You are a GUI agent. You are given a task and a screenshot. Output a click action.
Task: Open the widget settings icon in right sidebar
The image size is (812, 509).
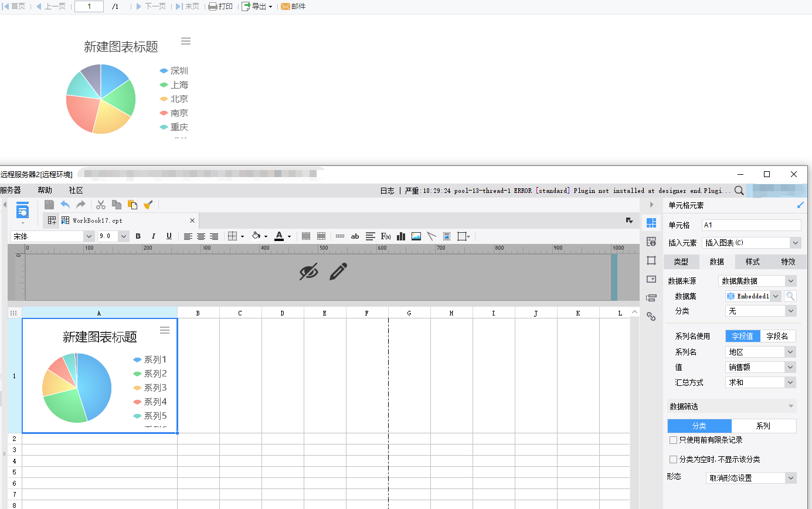click(x=651, y=279)
